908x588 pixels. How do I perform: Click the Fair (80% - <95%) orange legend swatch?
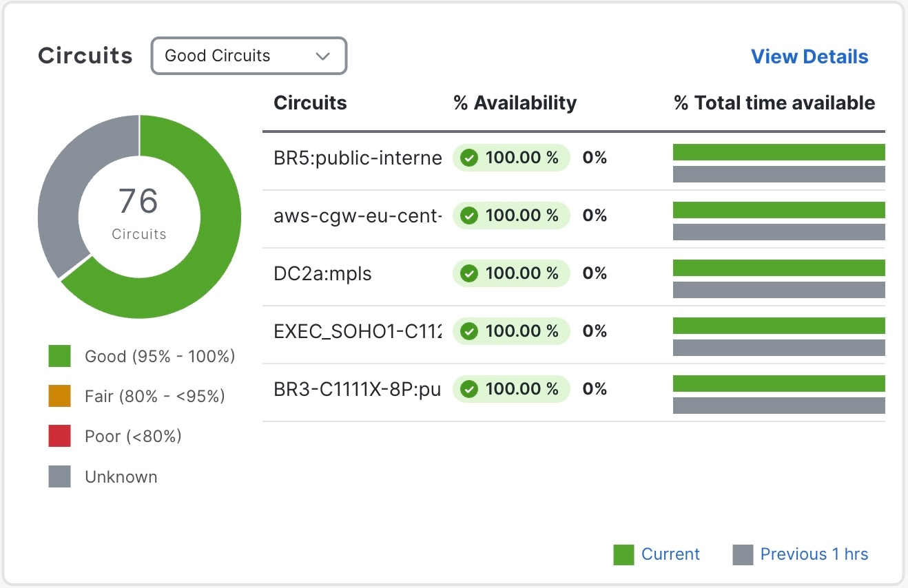(x=60, y=396)
